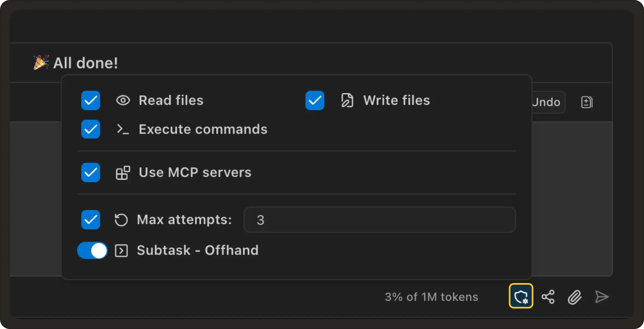The height and width of the screenshot is (329, 644).
Task: Disable the Write files checkbox
Action: click(315, 100)
